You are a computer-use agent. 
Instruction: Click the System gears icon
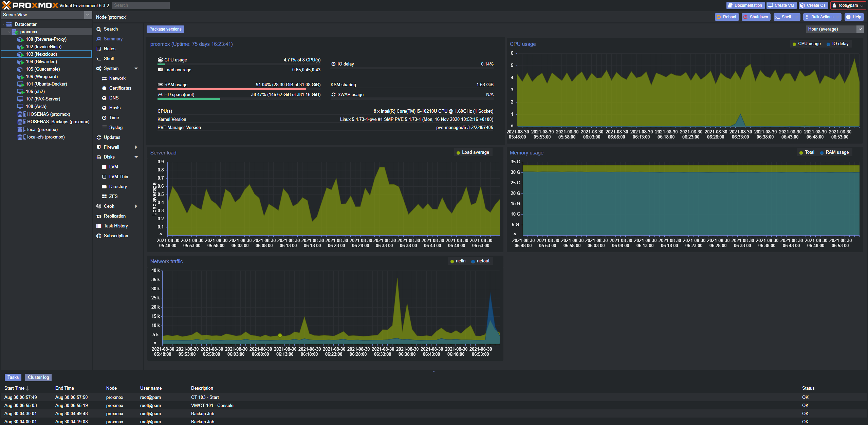click(99, 69)
